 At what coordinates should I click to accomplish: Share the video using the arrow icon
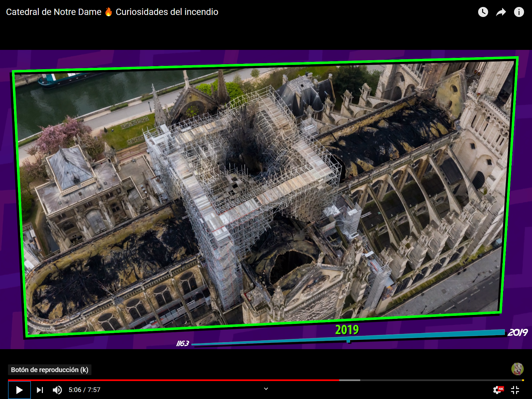(x=501, y=12)
